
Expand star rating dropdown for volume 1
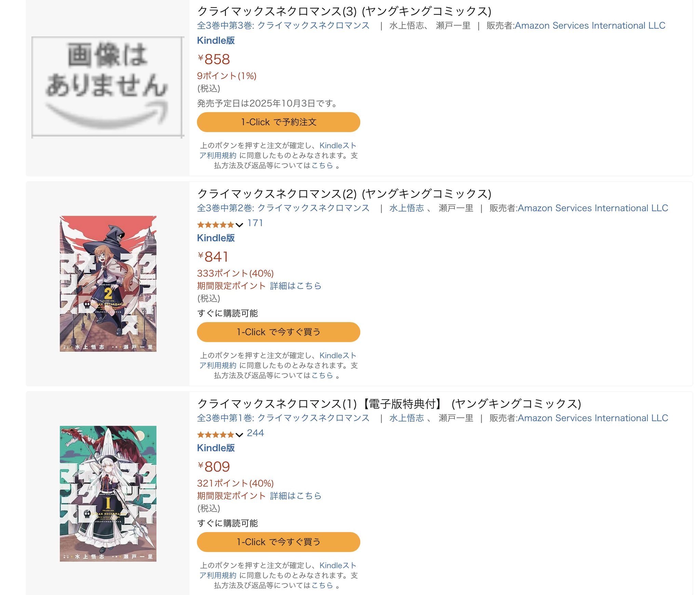[x=239, y=435]
